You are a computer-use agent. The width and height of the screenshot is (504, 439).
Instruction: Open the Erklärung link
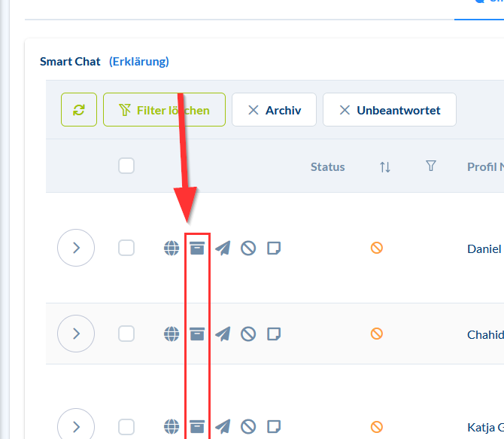(x=139, y=62)
